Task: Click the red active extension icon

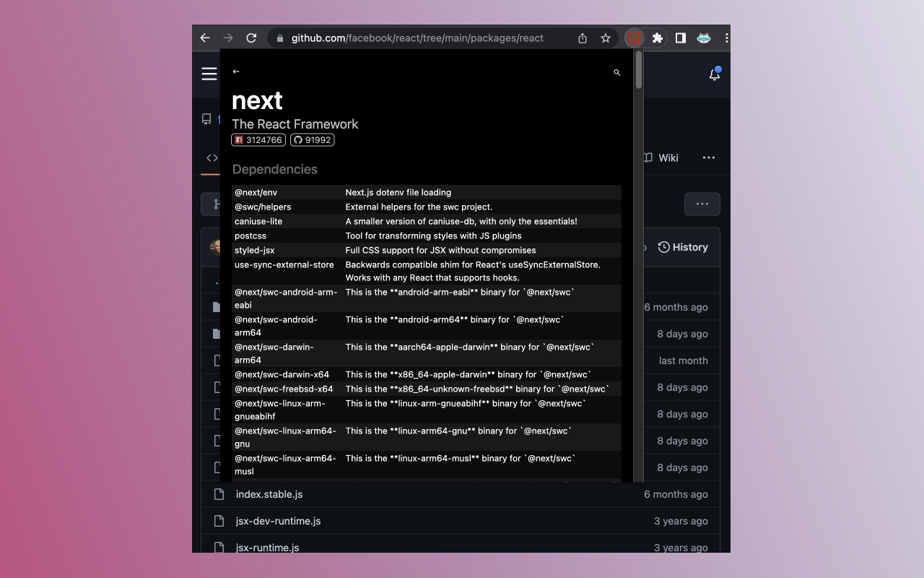Action: pos(635,38)
